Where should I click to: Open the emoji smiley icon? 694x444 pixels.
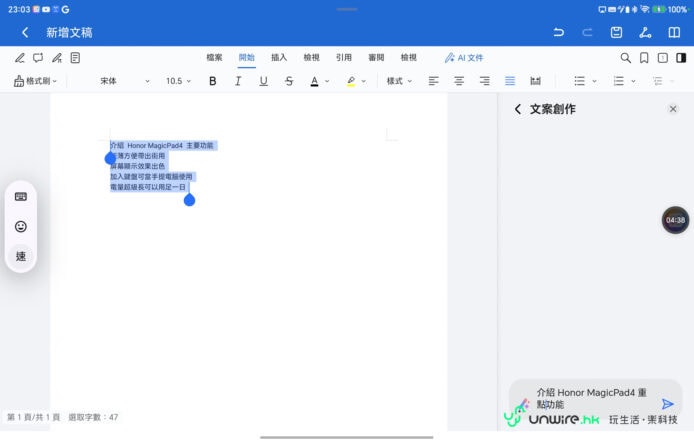tap(21, 227)
